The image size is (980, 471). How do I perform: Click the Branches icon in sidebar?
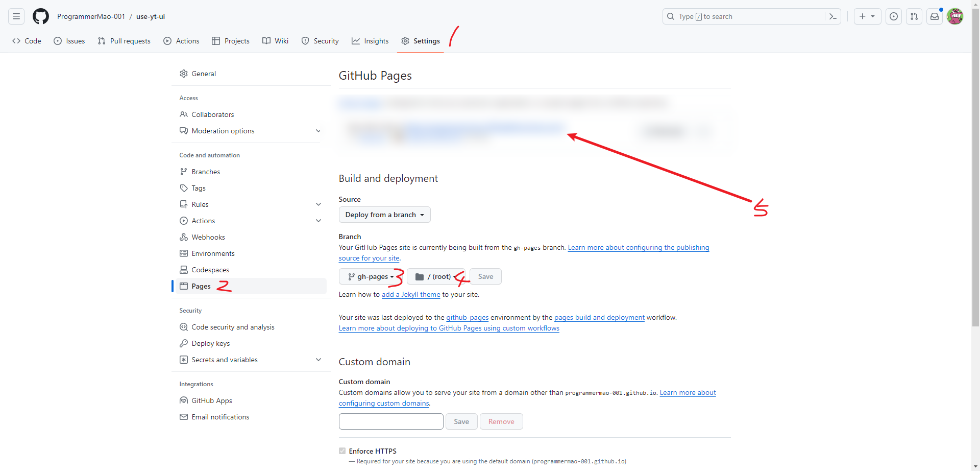(184, 172)
